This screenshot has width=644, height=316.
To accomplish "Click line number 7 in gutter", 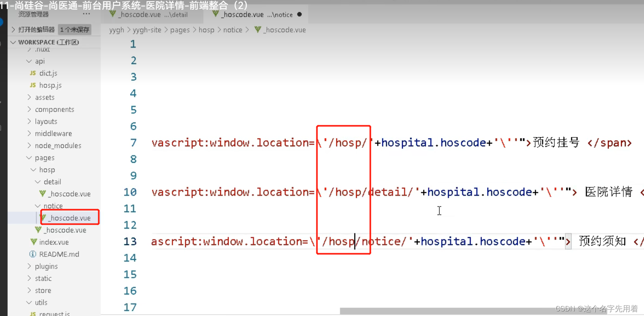I will [133, 143].
